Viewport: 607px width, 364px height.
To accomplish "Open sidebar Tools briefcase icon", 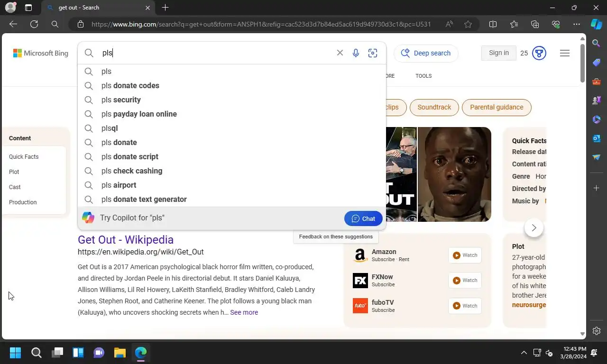I will [x=597, y=82].
